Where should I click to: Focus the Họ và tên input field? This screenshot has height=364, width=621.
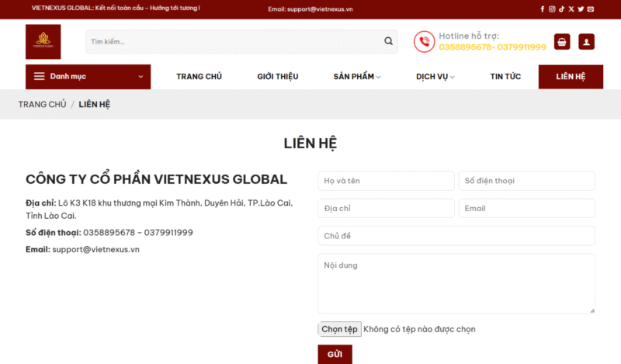(x=386, y=181)
